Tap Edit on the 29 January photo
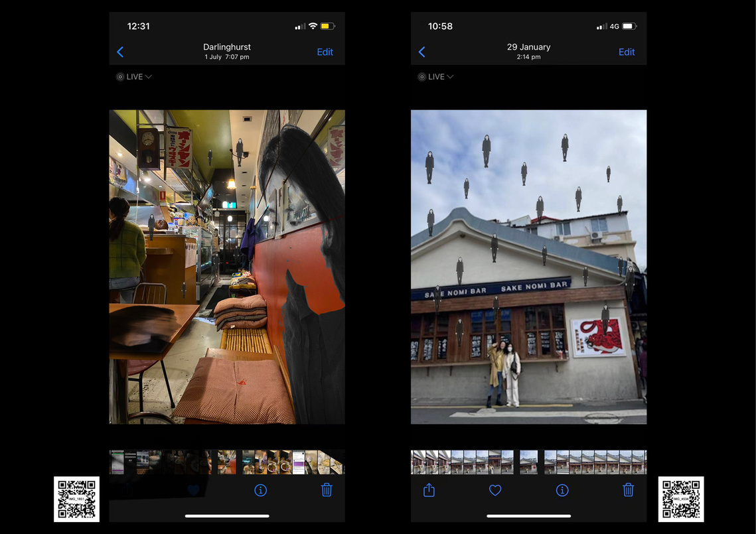756x534 pixels. 627,52
